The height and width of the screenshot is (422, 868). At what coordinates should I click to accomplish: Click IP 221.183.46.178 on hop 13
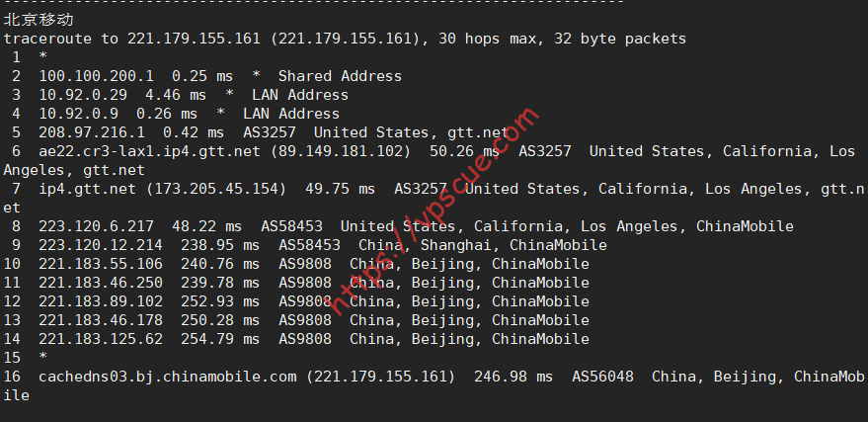tap(101, 320)
